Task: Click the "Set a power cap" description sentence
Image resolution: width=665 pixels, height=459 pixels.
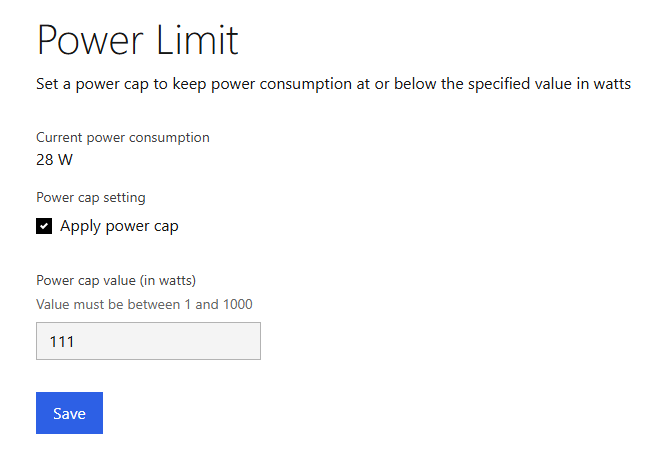Action: tap(333, 84)
